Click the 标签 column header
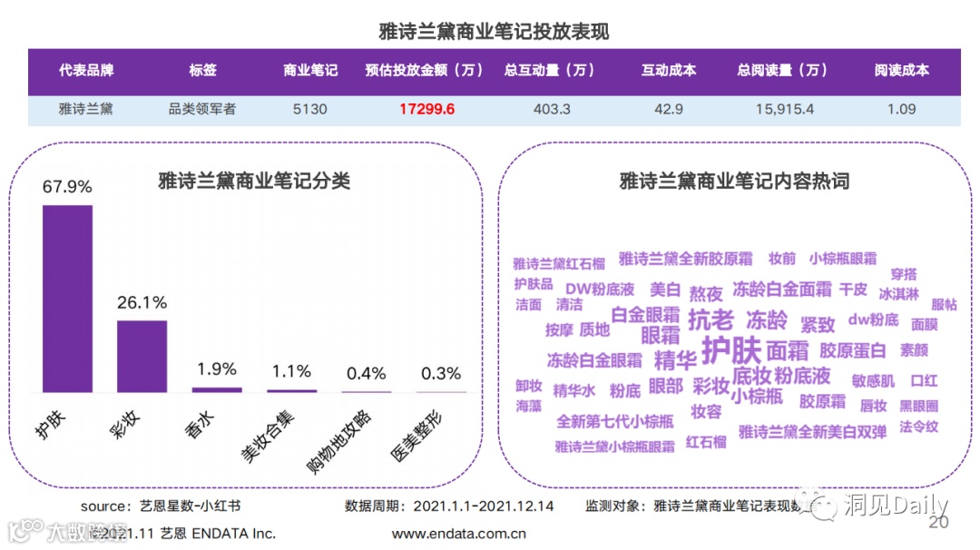The height and width of the screenshot is (550, 980). 202,70
